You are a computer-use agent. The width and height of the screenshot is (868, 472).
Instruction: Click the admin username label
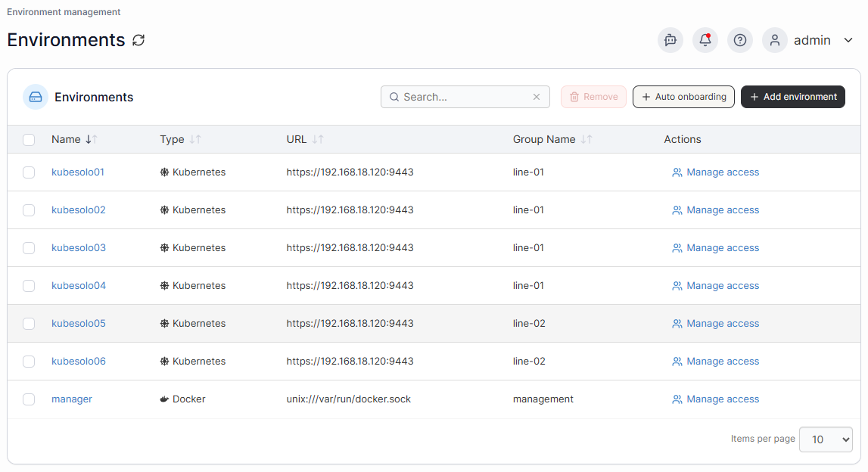pos(812,40)
